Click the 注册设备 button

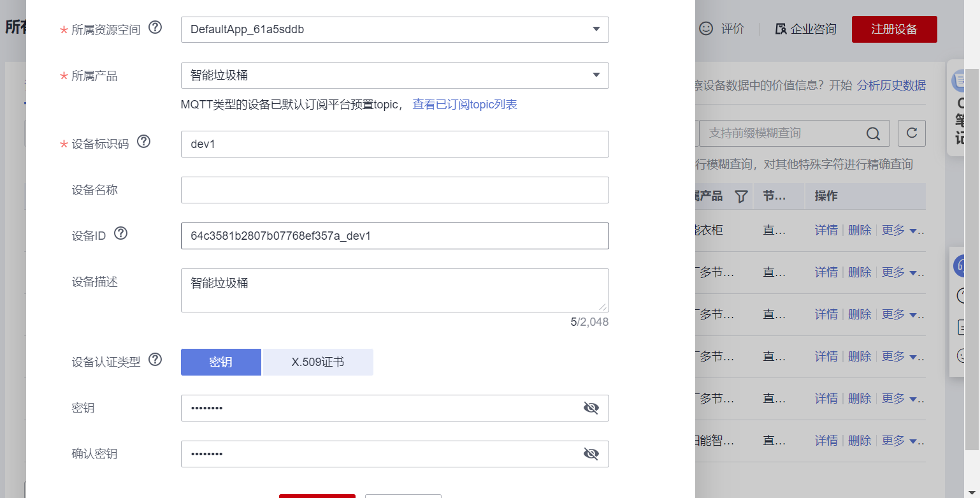point(894,29)
